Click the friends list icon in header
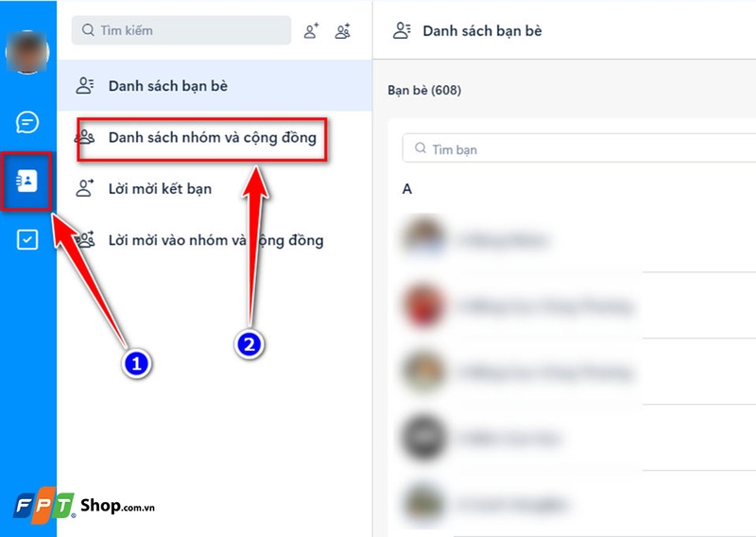Screen dimensions: 756x537 402,31
